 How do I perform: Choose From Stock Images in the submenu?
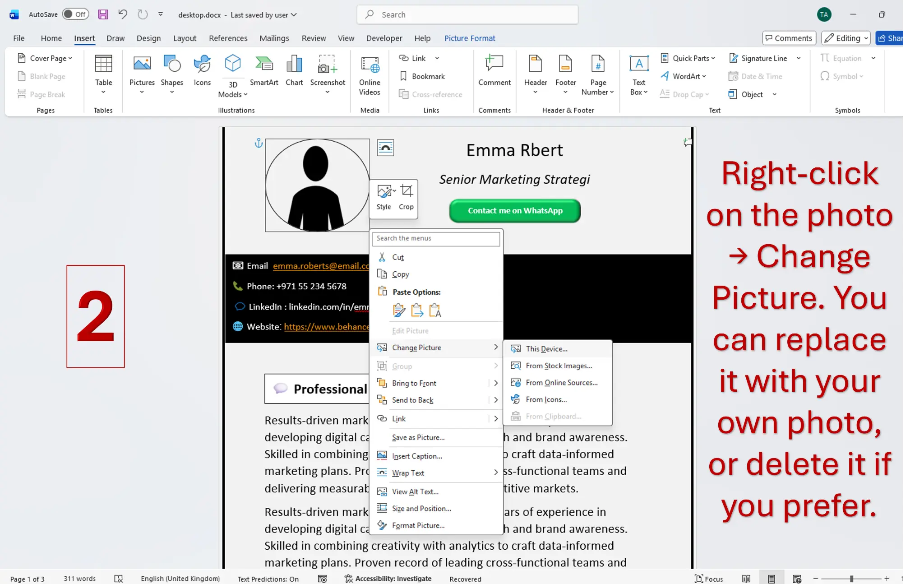pyautogui.click(x=559, y=366)
